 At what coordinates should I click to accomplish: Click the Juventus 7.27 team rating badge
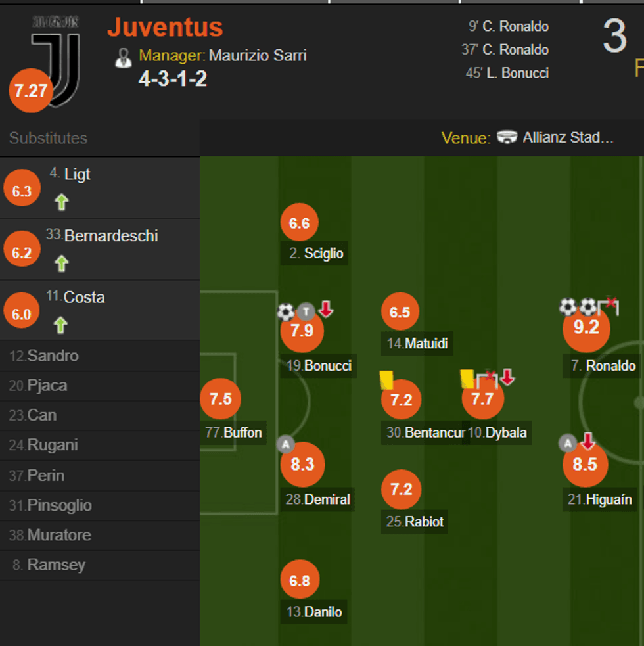coord(30,91)
